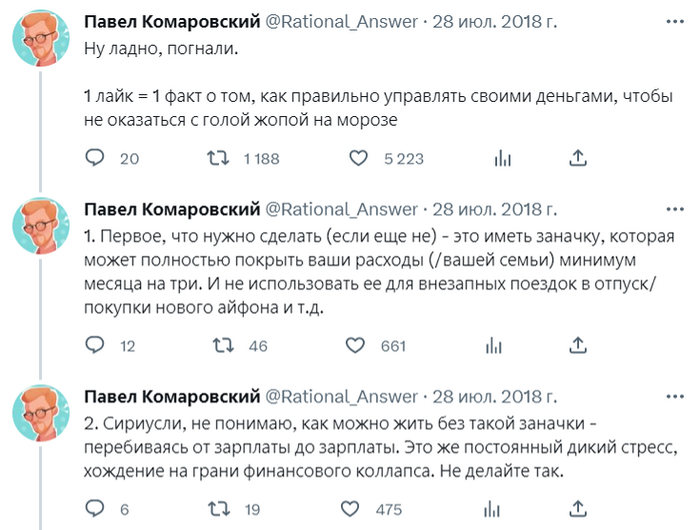Share the third tweet
The width and height of the screenshot is (700, 530).
(577, 508)
